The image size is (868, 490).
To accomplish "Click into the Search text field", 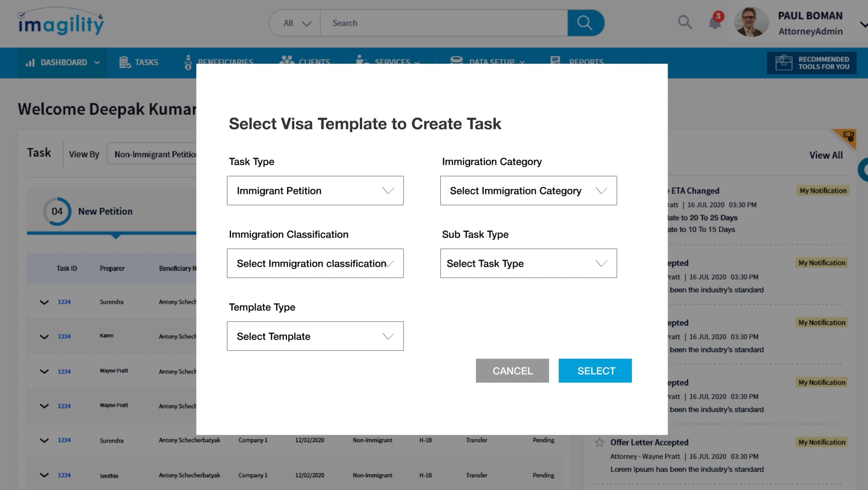I will click(x=443, y=23).
